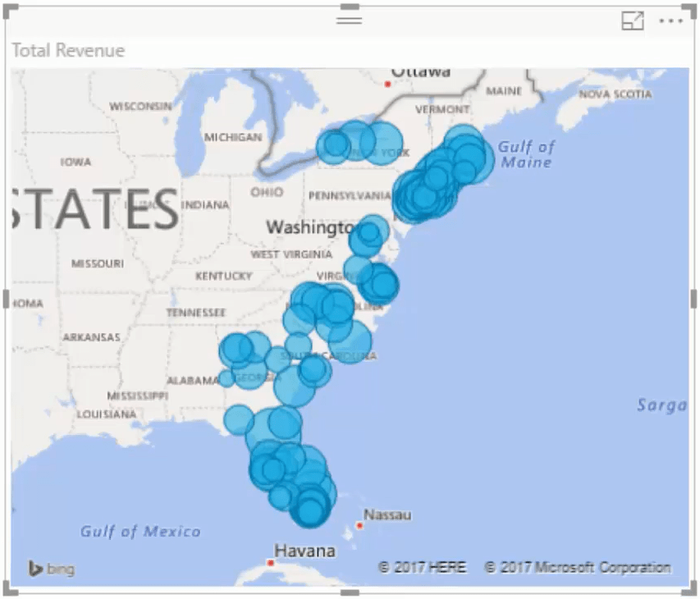
Task: Click the Total Revenue visual title
Action: click(68, 50)
